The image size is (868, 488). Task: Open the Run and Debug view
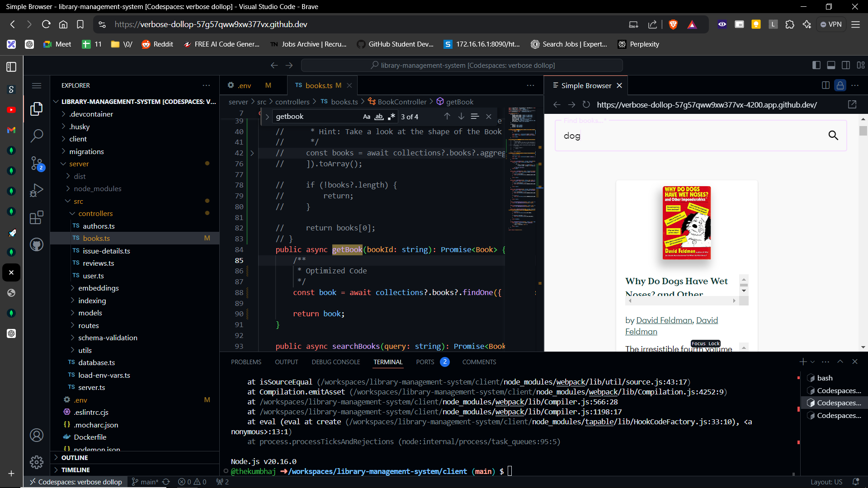(x=37, y=190)
